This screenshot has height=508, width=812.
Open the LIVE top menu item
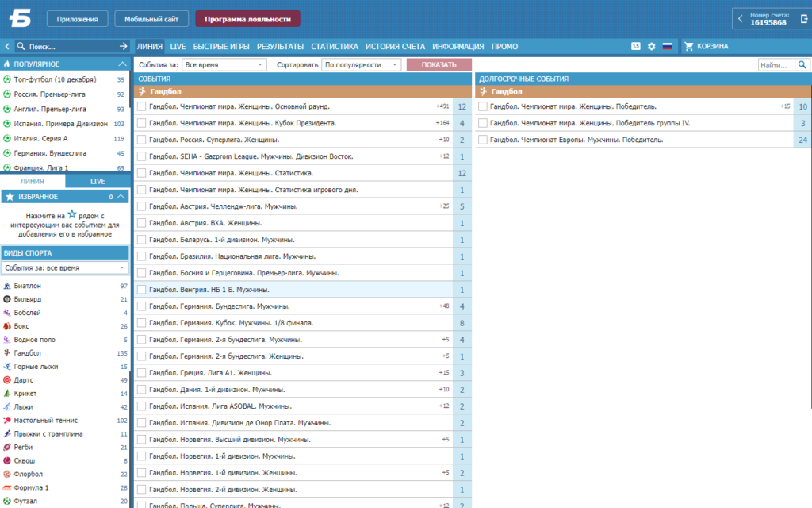pos(178,47)
